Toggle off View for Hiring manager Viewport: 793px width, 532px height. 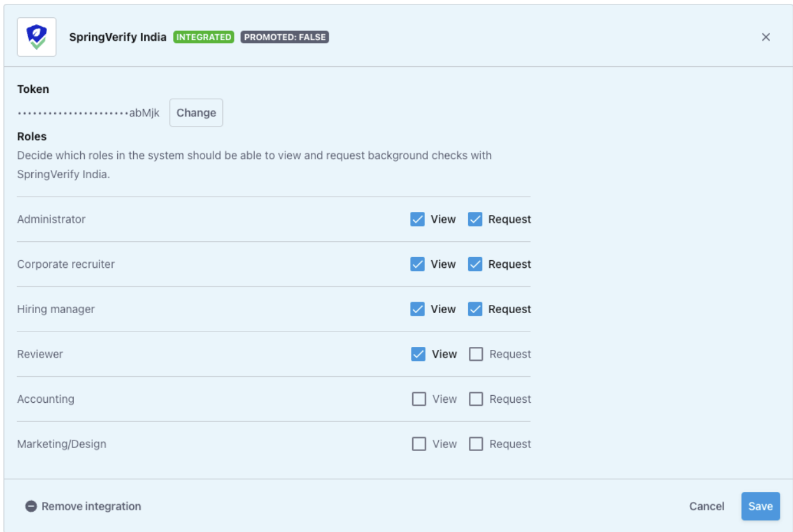[x=418, y=309]
